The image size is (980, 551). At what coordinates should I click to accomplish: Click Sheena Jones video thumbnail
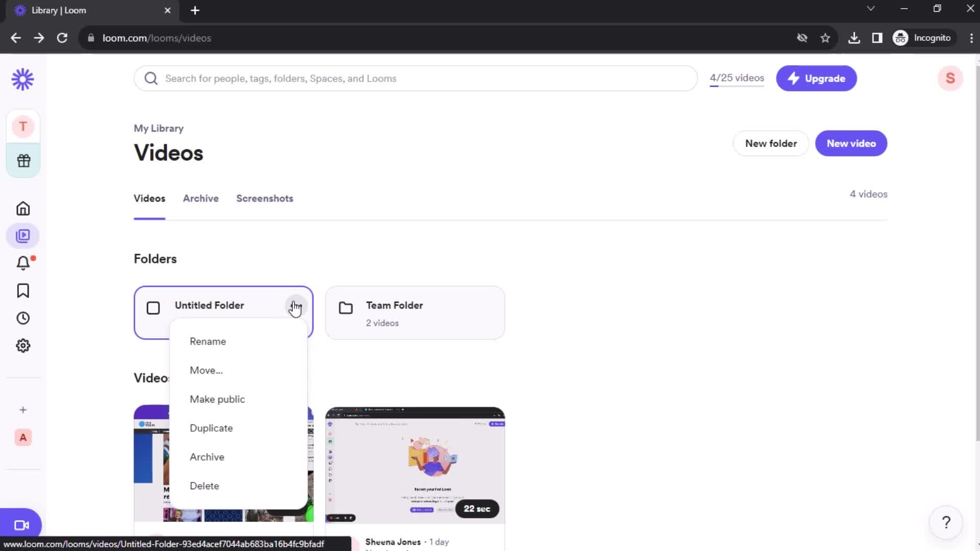(x=414, y=464)
